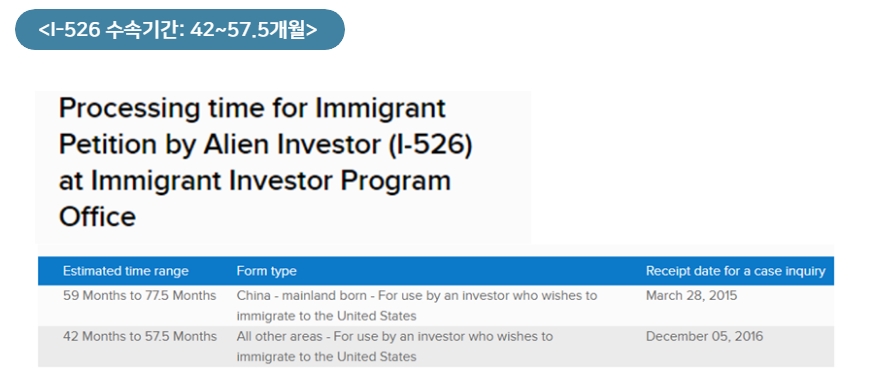Click 'at Immigrant Investor Program' title line
The image size is (870, 376).
(255, 181)
